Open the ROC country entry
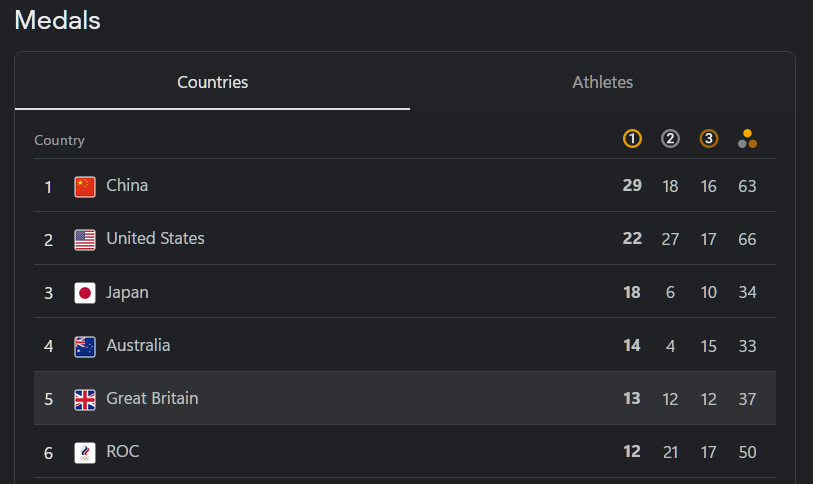813x484 pixels. point(405,451)
